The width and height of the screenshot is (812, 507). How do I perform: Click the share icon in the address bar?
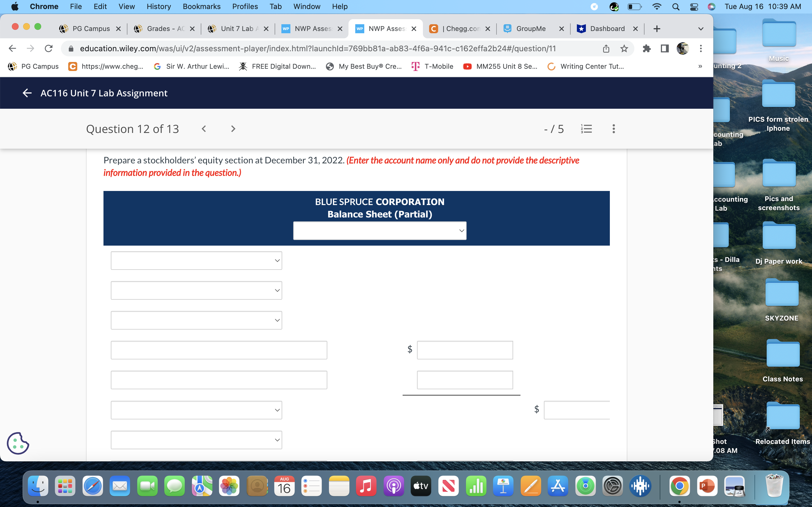pyautogui.click(x=606, y=48)
